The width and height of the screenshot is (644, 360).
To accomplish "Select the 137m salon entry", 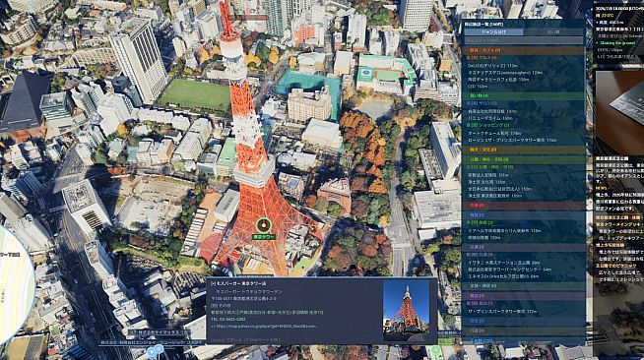I will 493,111.
